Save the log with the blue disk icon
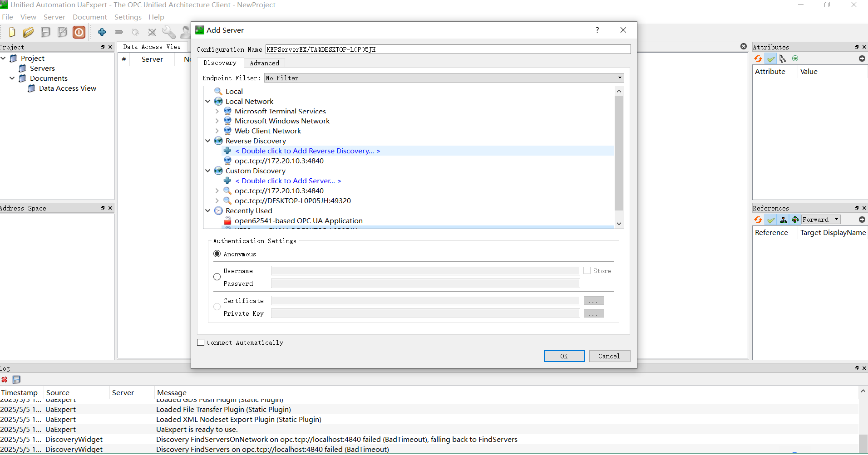Screen dimensions: 868x455 (x=16, y=380)
